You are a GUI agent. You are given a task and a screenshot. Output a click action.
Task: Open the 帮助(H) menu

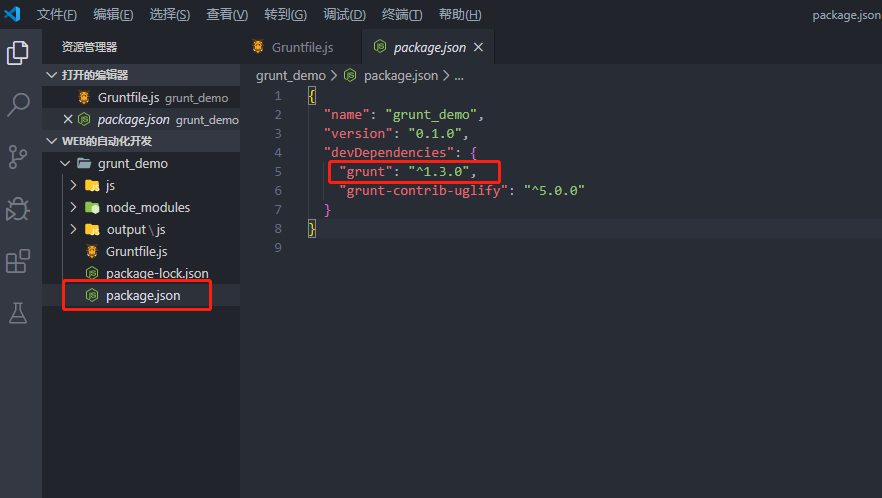pyautogui.click(x=460, y=15)
